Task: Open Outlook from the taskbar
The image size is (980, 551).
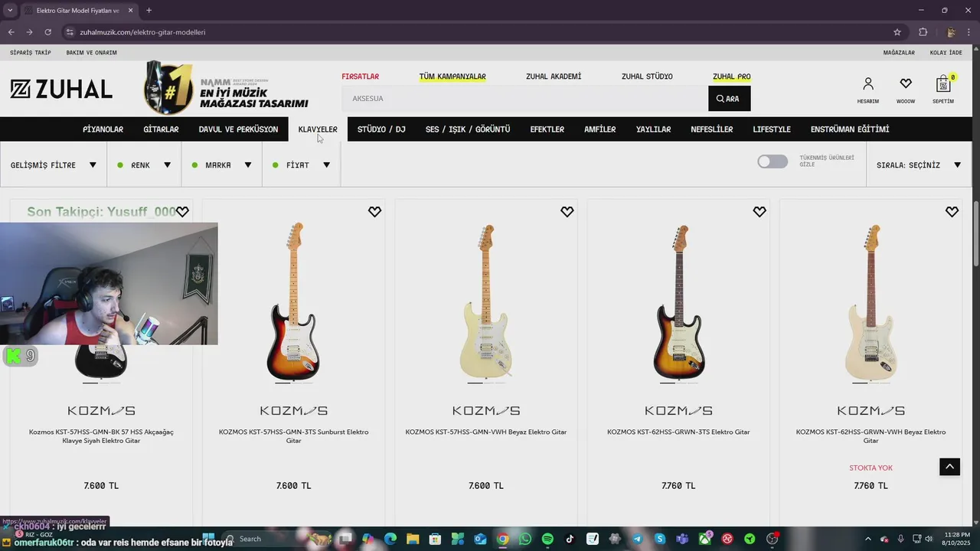Action: tap(480, 539)
